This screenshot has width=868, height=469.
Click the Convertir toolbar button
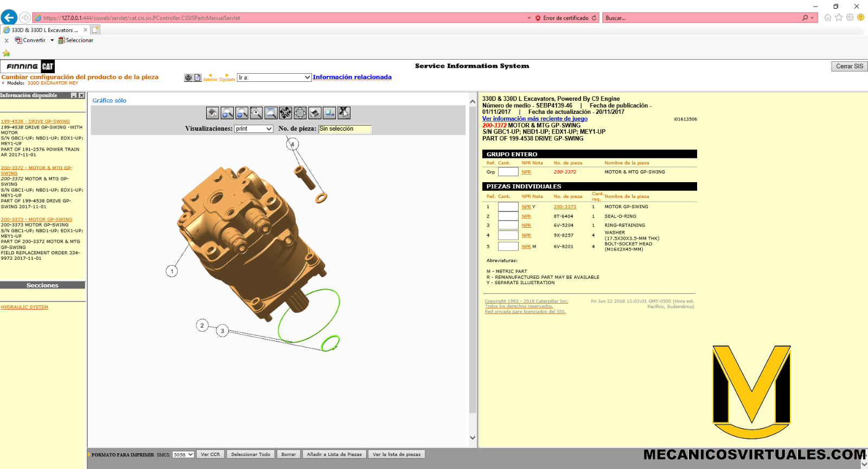click(31, 40)
